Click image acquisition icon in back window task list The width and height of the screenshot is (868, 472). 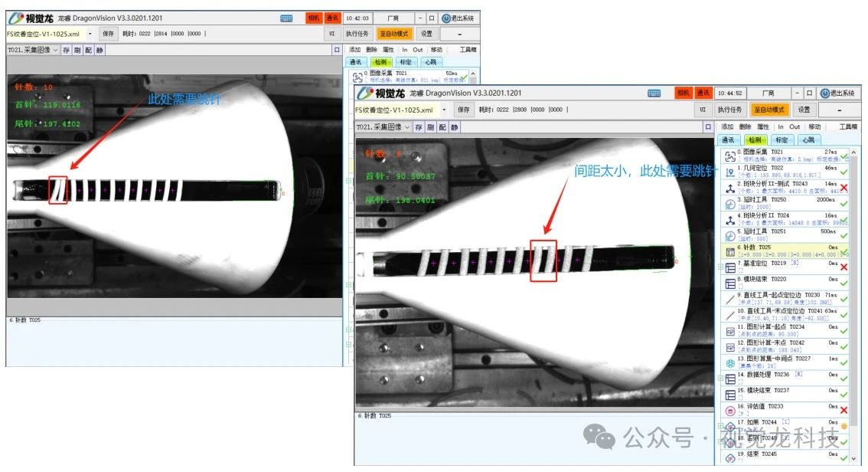pos(357,77)
